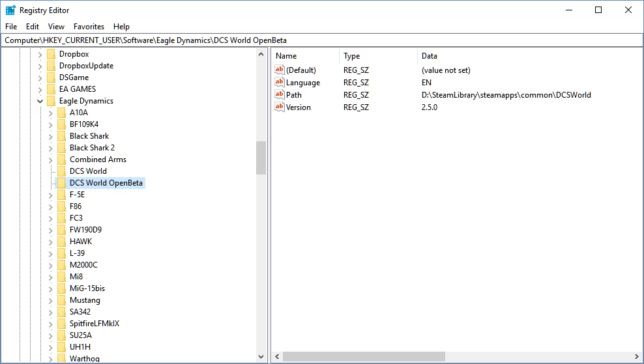Select the L-39 folder icon
The width and height of the screenshot is (644, 364).
pos(62,253)
